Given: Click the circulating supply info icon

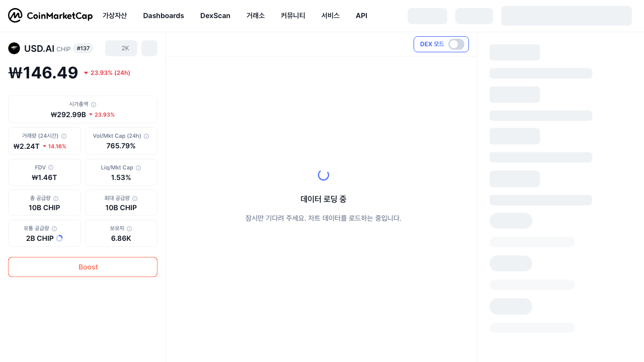Looking at the screenshot, I should 54,229.
